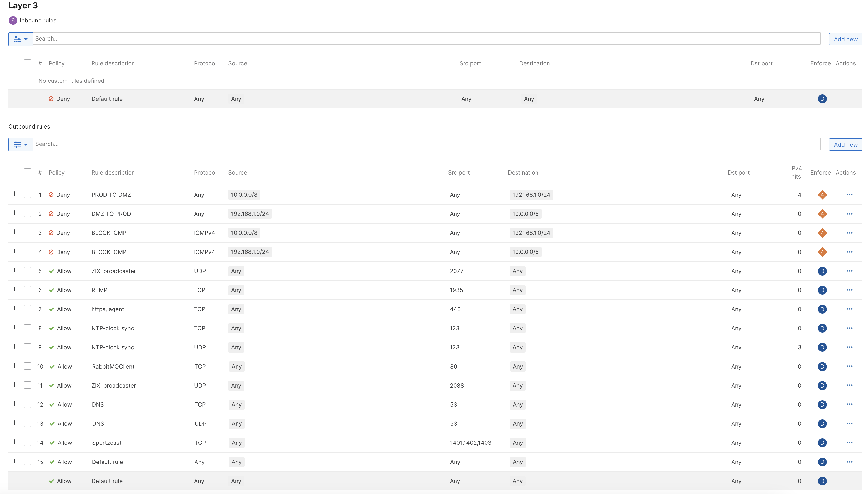Viewport: 868px width, 494px height.
Task: Open actions dropdown for outbound Default rule 15
Action: (850, 462)
